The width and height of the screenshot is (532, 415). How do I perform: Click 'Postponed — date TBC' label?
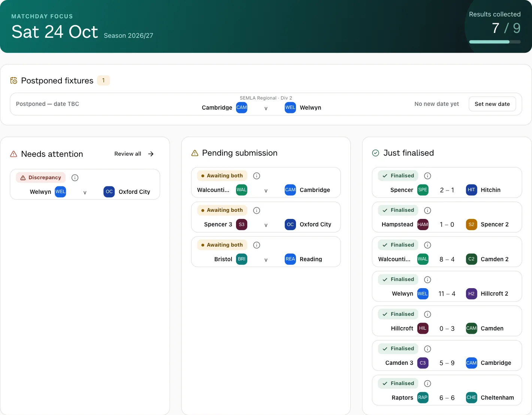pyautogui.click(x=48, y=104)
